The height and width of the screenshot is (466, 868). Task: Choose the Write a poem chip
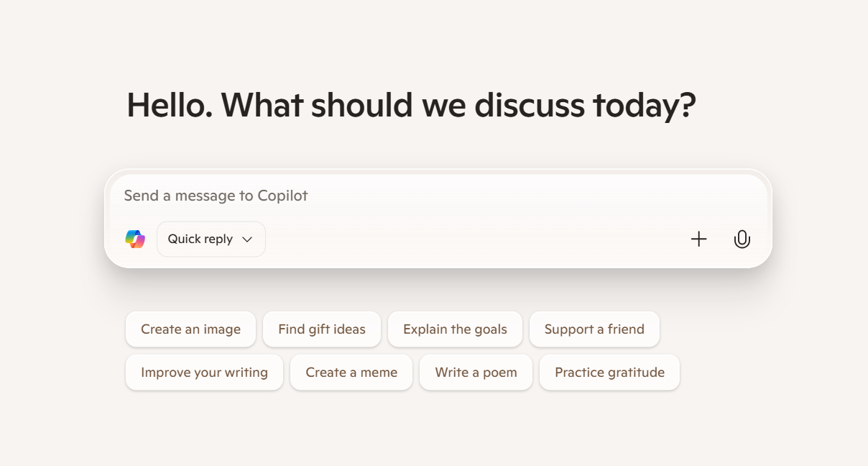coord(476,373)
